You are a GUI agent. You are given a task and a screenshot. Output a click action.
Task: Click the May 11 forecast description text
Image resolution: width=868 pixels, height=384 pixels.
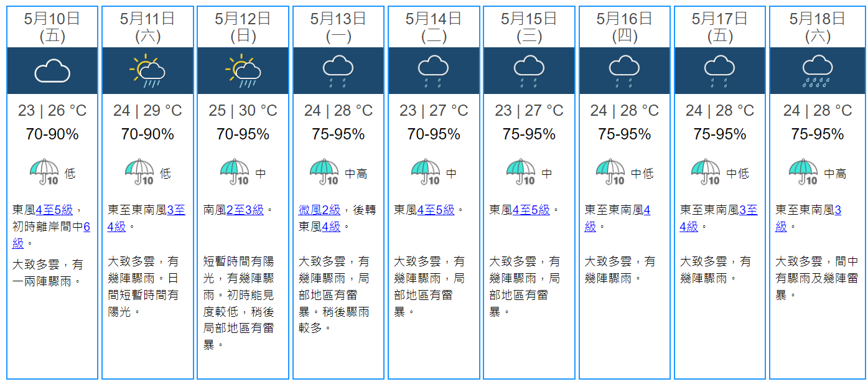pos(143,286)
